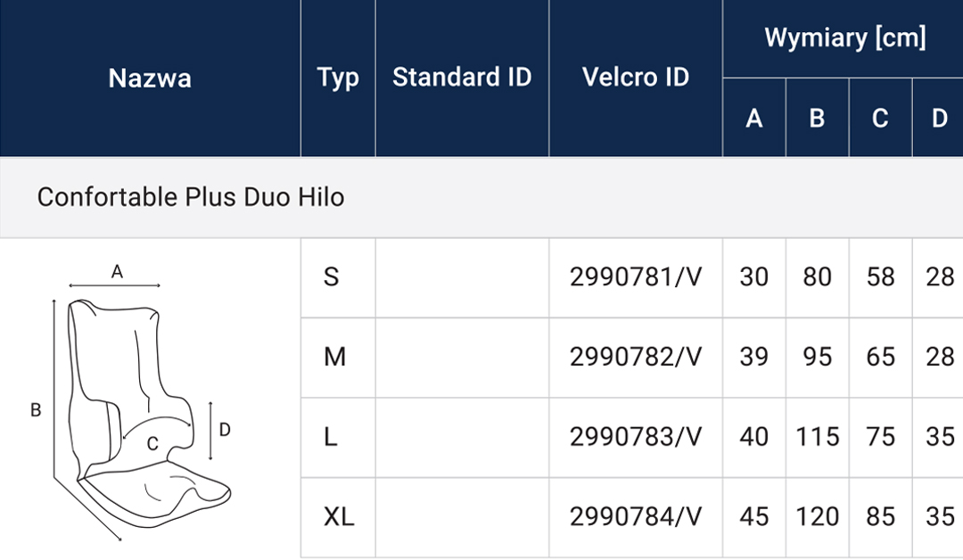The height and width of the screenshot is (560, 963).
Task: Select the Standard ID column header
Action: click(462, 78)
